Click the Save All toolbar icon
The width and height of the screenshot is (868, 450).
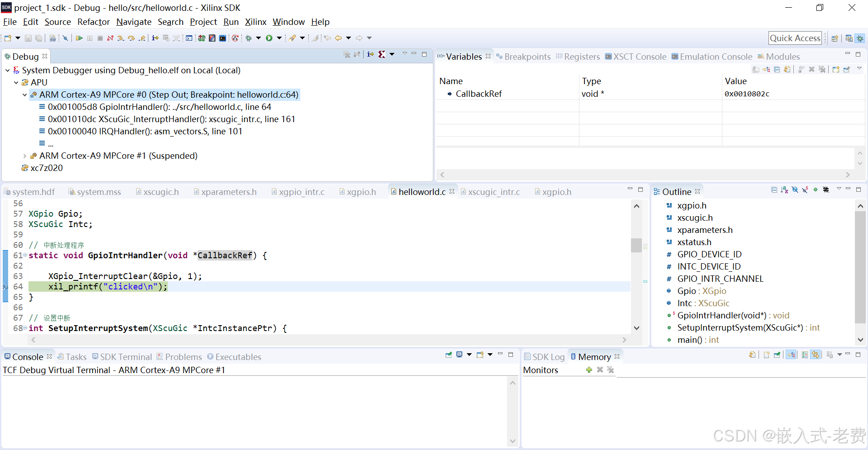tap(39, 38)
